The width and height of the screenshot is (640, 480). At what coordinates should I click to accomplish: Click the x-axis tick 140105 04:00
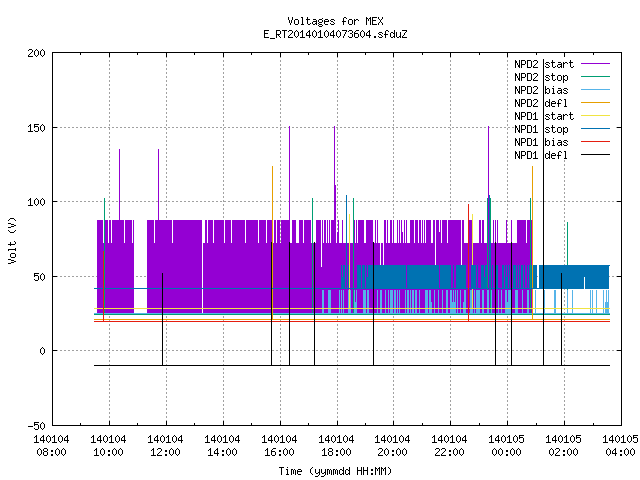[x=620, y=446]
